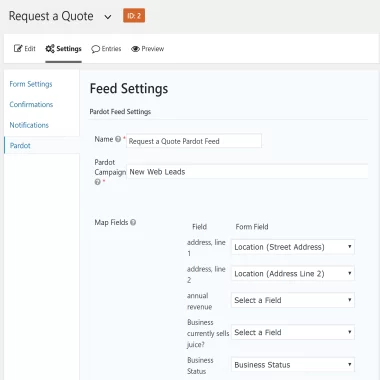Click the help icon next to Name
Viewport: 380px width, 380px height.
(x=118, y=139)
